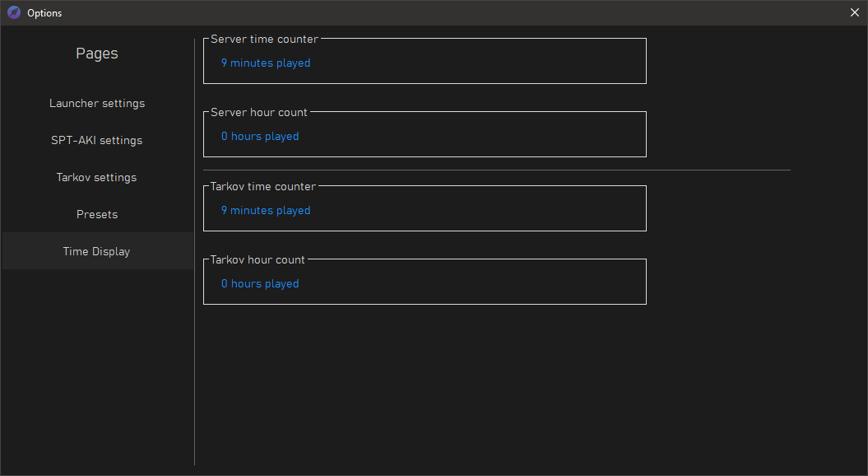Click '0 hours played' under Tarkov hour count
Image resolution: width=868 pixels, height=476 pixels.
pos(260,284)
